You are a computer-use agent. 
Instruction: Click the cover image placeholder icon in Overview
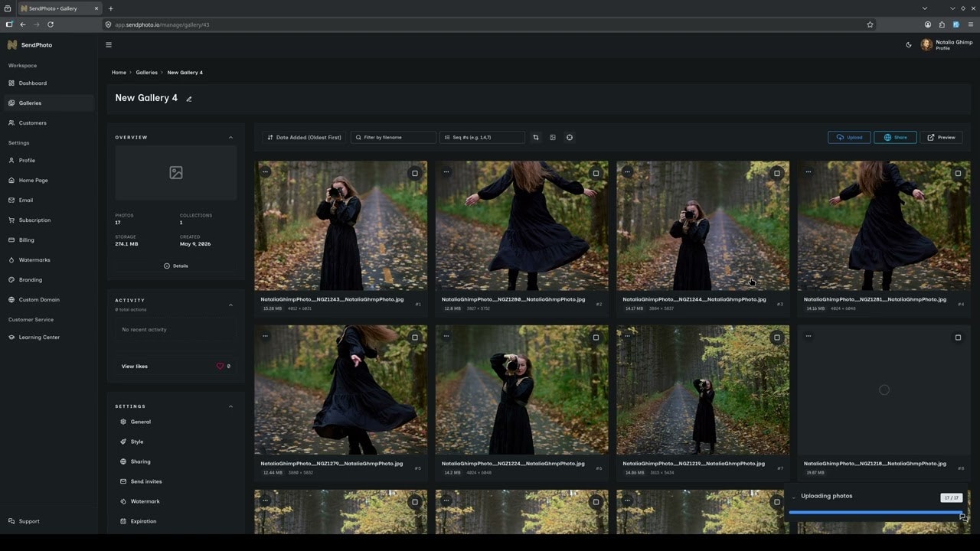(176, 173)
